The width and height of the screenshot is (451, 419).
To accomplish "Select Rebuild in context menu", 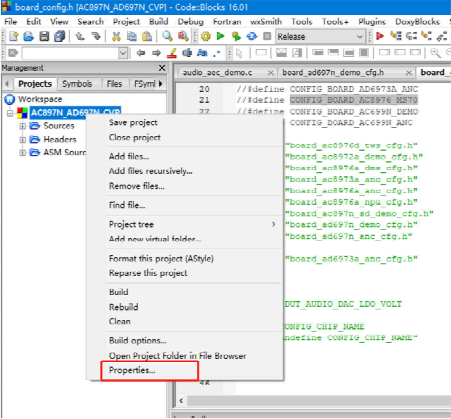I will (x=124, y=307).
